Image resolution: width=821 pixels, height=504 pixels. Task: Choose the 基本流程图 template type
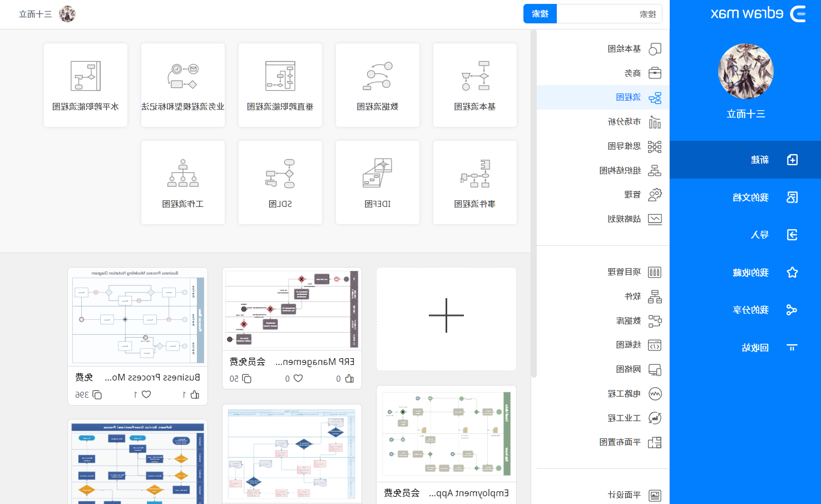475,85
